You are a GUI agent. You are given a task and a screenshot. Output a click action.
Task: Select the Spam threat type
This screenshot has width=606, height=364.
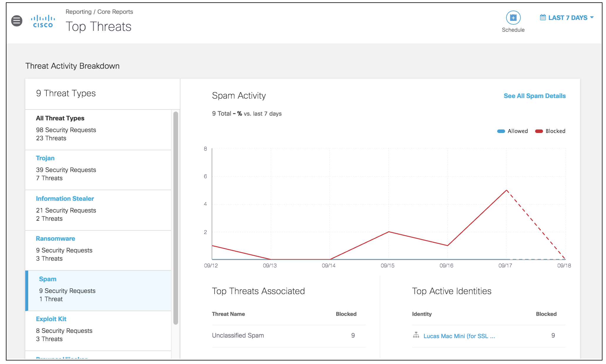[98, 291]
